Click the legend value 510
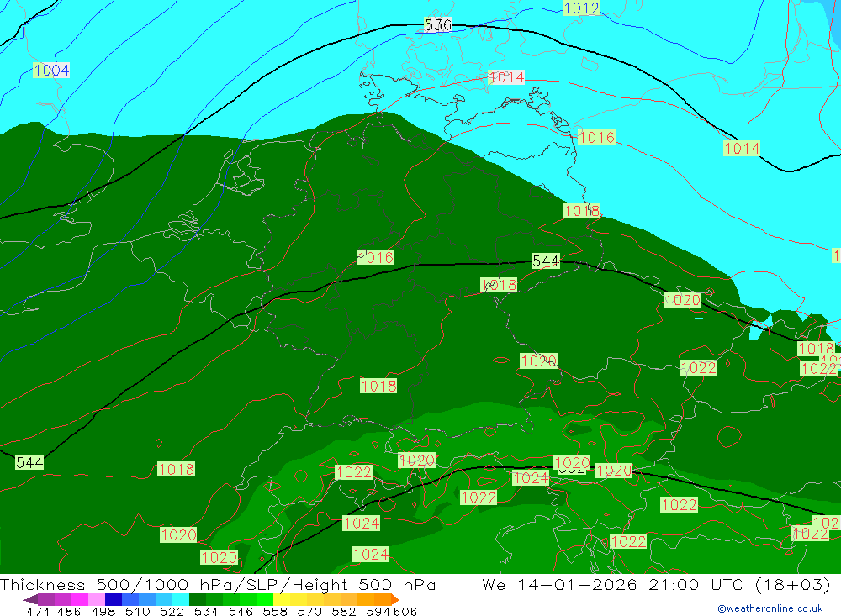The height and width of the screenshot is (616, 841). point(137,612)
